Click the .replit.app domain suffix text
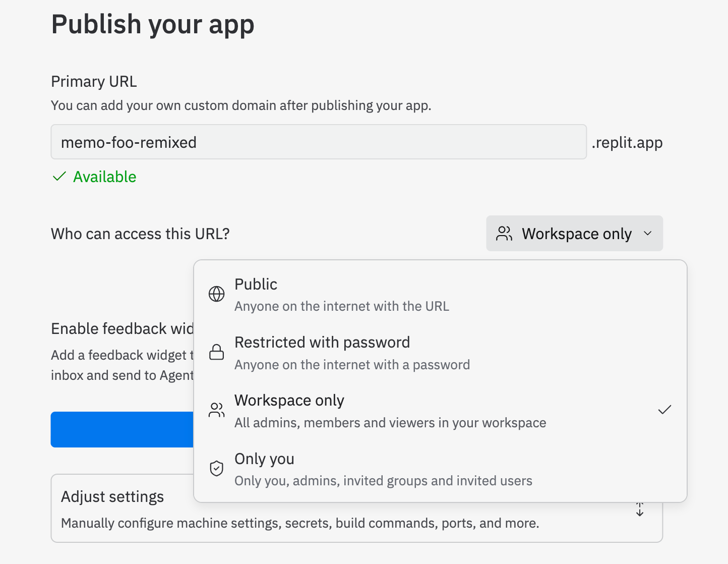This screenshot has height=564, width=728. pyautogui.click(x=627, y=142)
